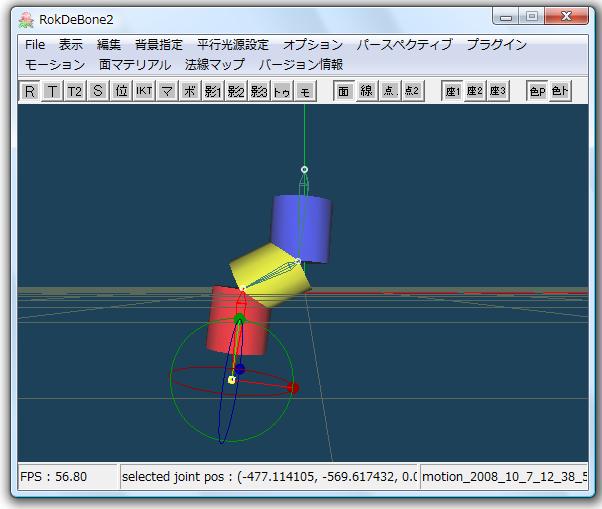Click the 座1 coordinate button
The height and width of the screenshot is (509, 602).
pyautogui.click(x=452, y=91)
